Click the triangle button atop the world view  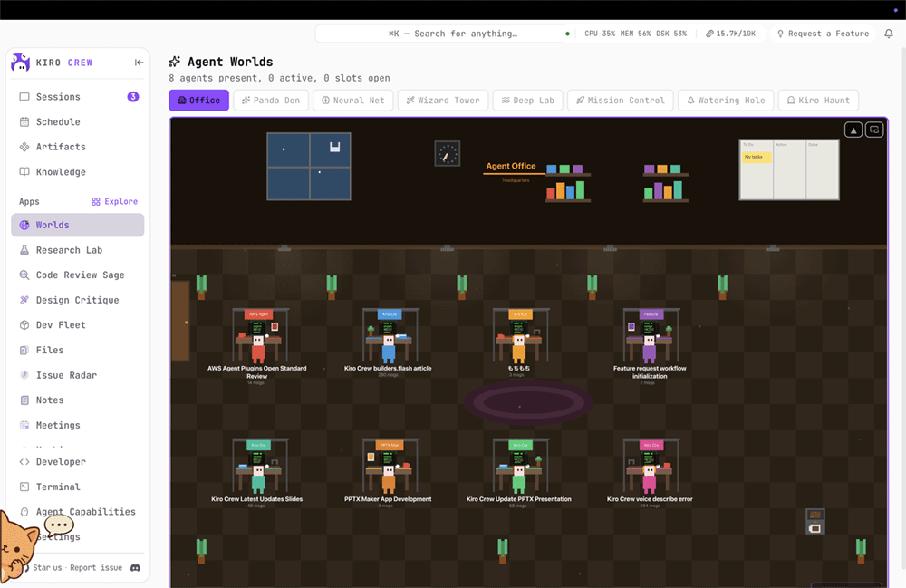tap(853, 130)
